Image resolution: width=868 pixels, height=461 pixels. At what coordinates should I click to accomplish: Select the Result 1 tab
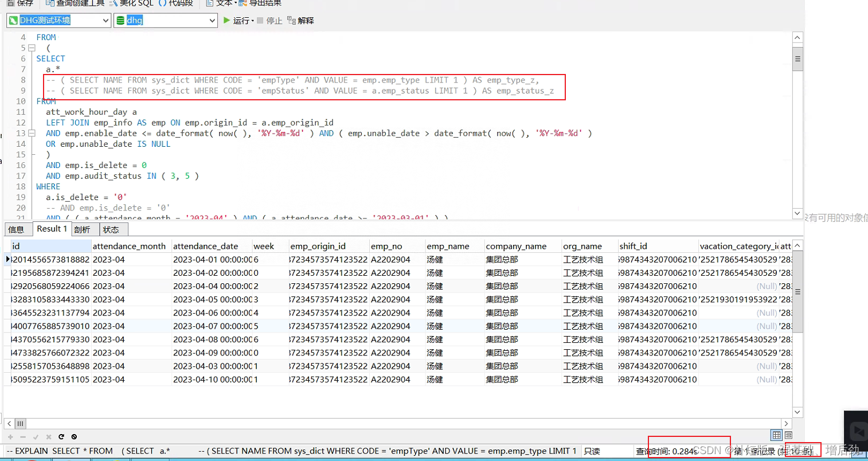click(x=52, y=229)
